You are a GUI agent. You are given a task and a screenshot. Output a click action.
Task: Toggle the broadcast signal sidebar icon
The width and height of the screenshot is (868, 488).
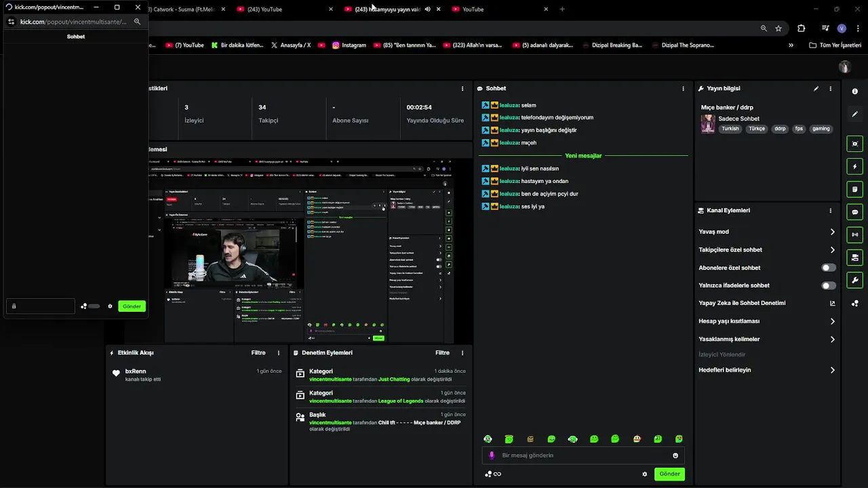854,235
